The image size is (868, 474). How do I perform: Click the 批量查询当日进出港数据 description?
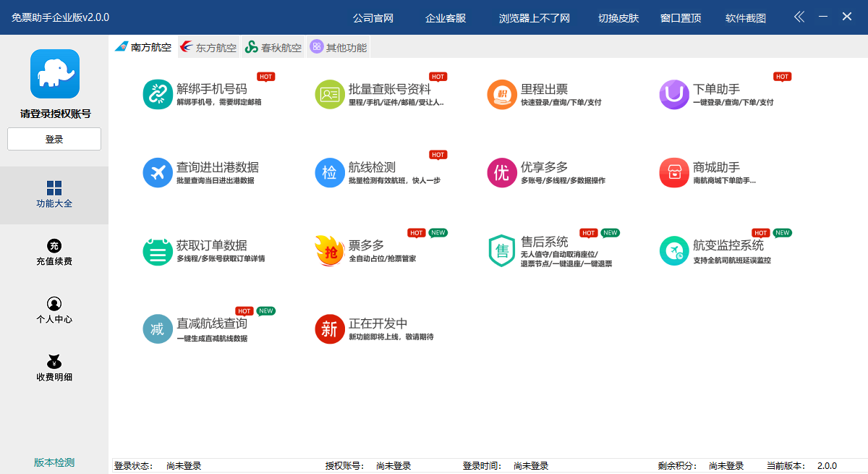[x=216, y=180]
